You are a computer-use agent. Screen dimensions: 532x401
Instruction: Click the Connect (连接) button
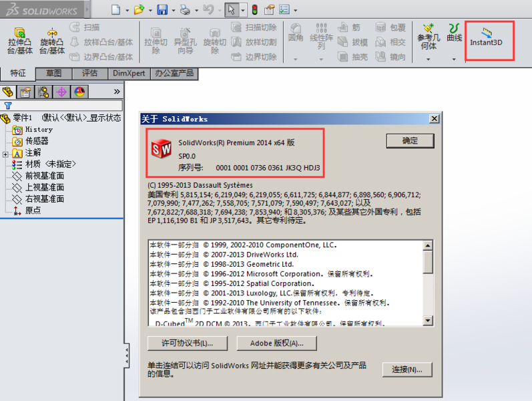[x=407, y=370]
